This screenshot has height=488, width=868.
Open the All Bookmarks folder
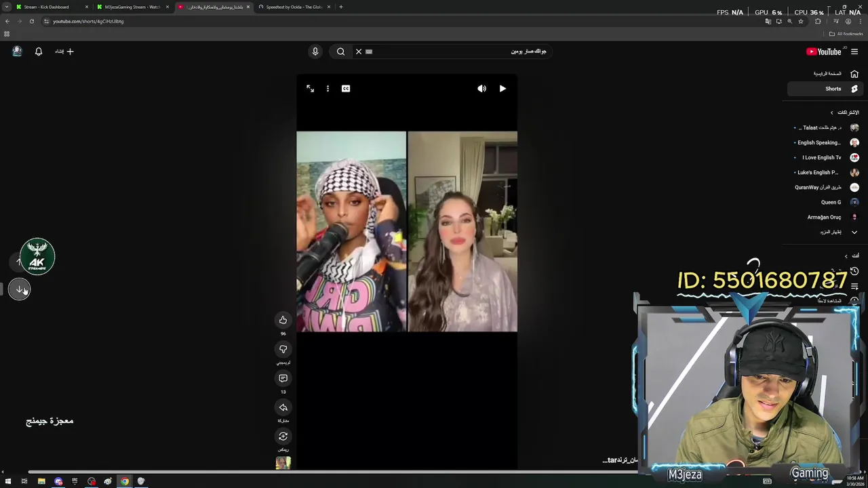846,34
